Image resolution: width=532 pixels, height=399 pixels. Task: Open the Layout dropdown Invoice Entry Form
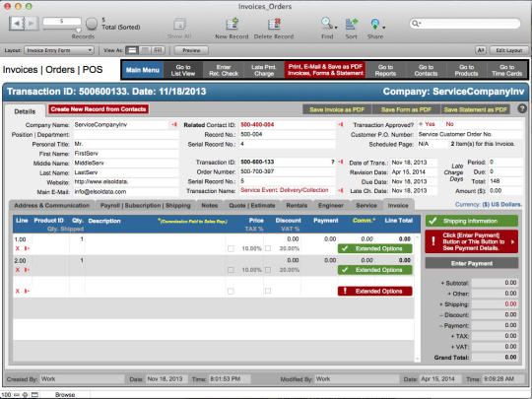click(59, 50)
